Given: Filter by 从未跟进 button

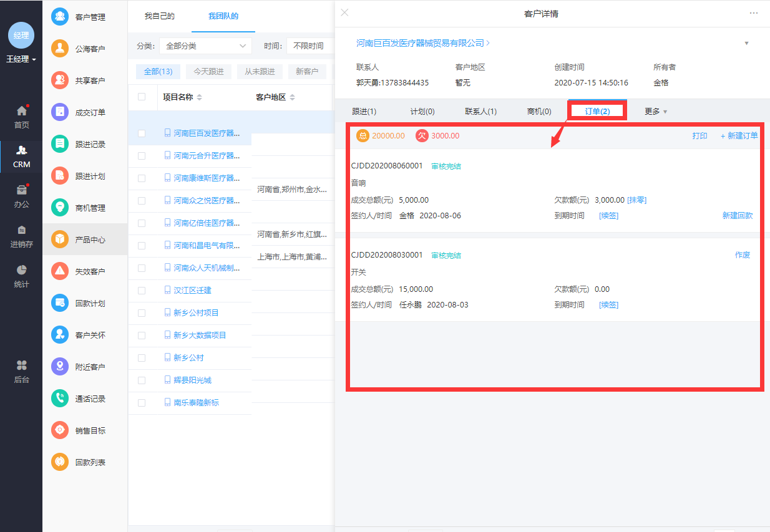Looking at the screenshot, I should click(260, 72).
